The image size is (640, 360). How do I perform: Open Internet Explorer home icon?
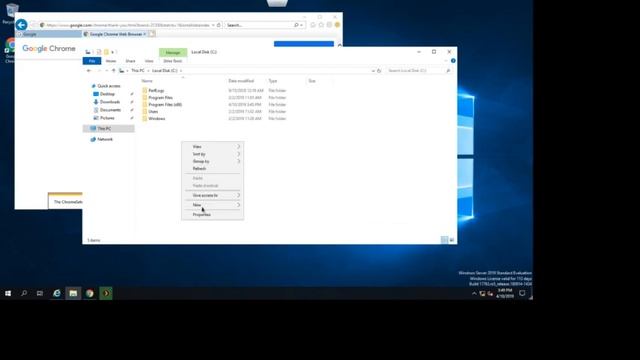(313, 25)
